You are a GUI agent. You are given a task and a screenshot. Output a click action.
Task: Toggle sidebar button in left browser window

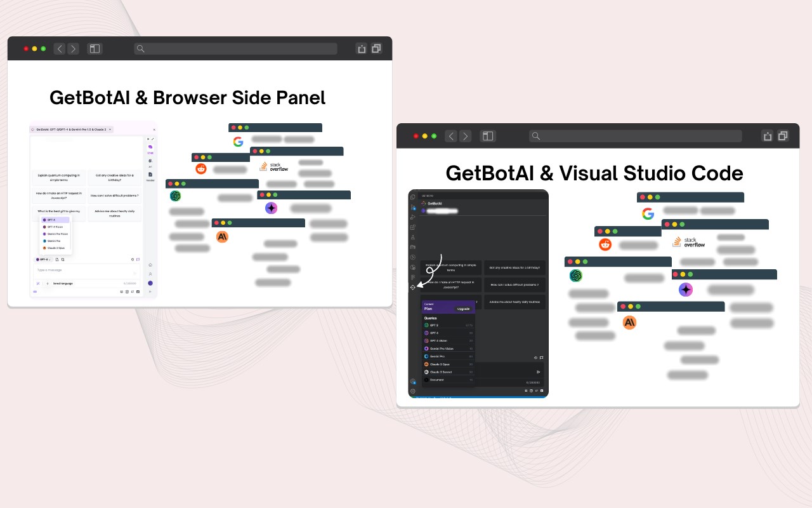tap(95, 48)
